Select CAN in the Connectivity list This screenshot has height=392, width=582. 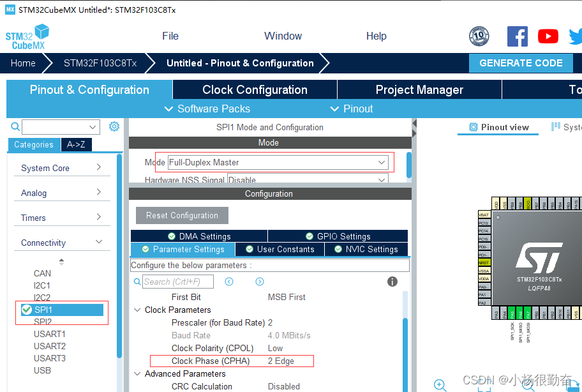tap(42, 273)
